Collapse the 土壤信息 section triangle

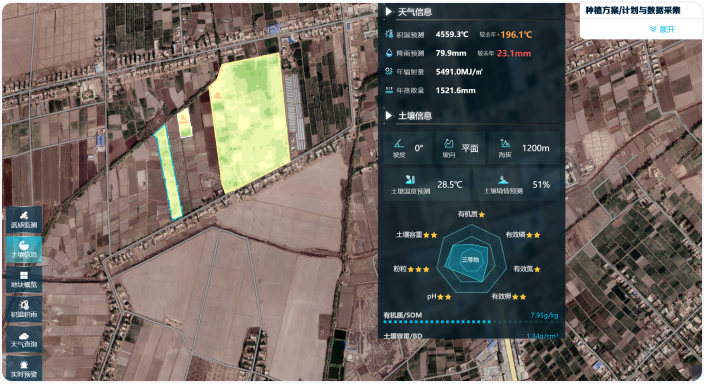(389, 115)
